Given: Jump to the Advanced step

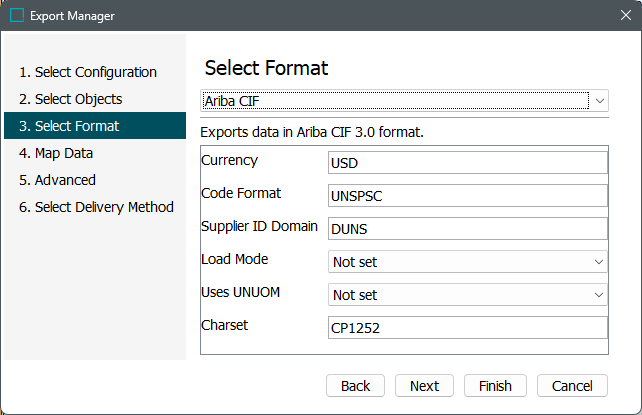Looking at the screenshot, I should point(57,180).
